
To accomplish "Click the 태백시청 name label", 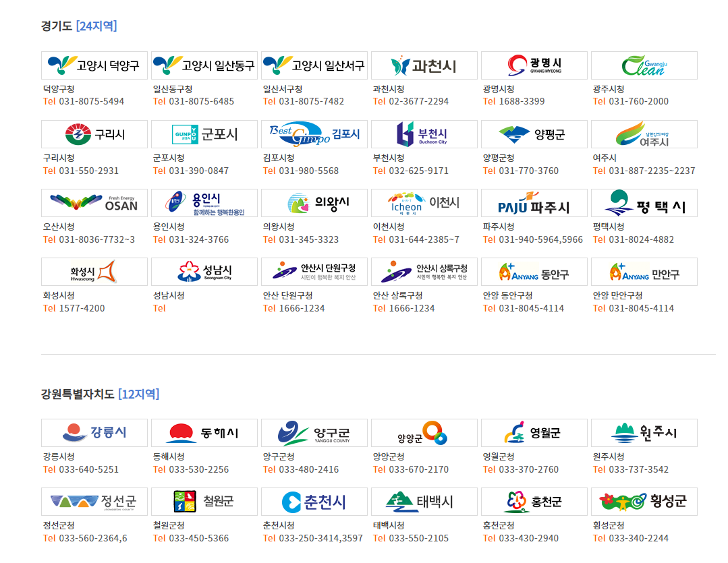I will click(x=389, y=525).
